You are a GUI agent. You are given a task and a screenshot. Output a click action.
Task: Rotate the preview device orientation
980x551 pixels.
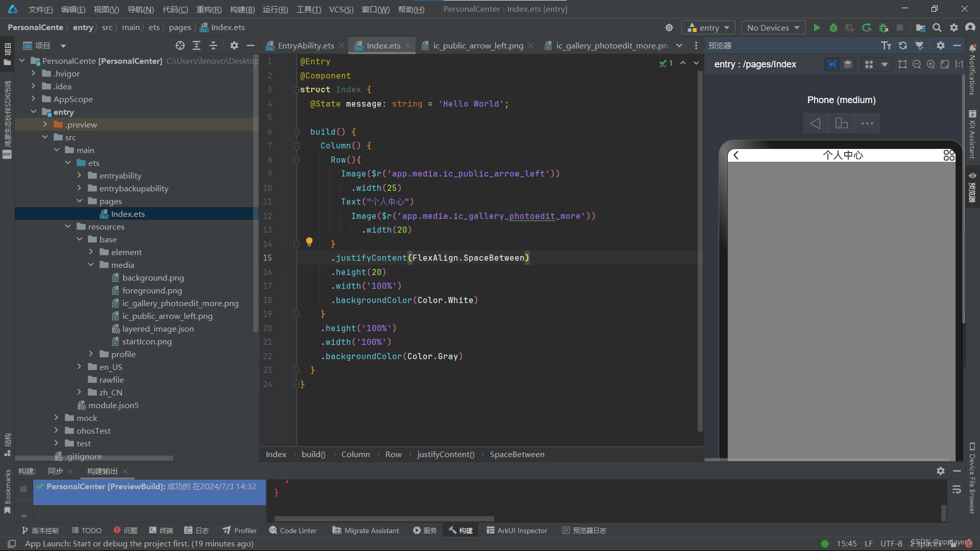click(841, 123)
